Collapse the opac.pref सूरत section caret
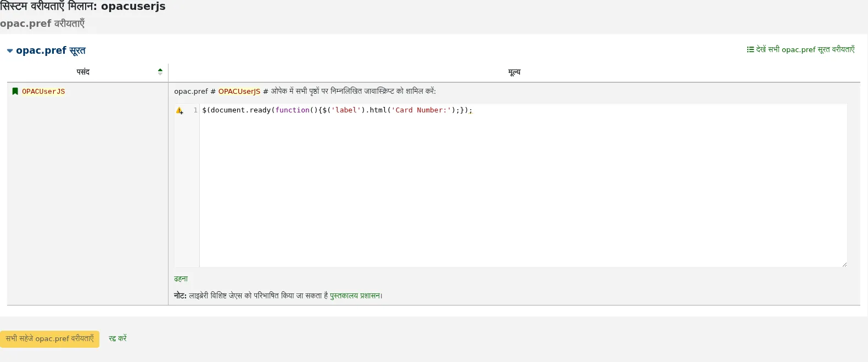 [10, 51]
